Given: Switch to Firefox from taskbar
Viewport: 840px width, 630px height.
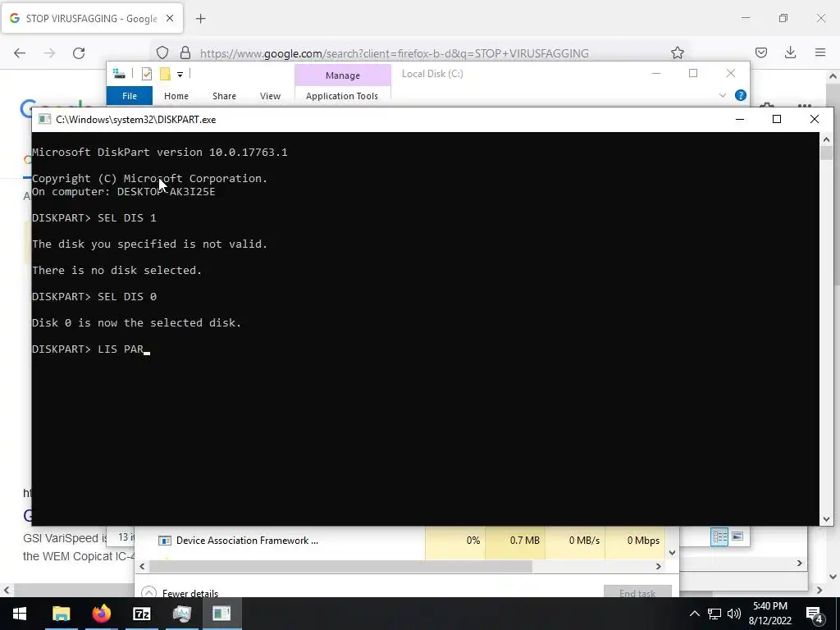Looking at the screenshot, I should (x=101, y=614).
